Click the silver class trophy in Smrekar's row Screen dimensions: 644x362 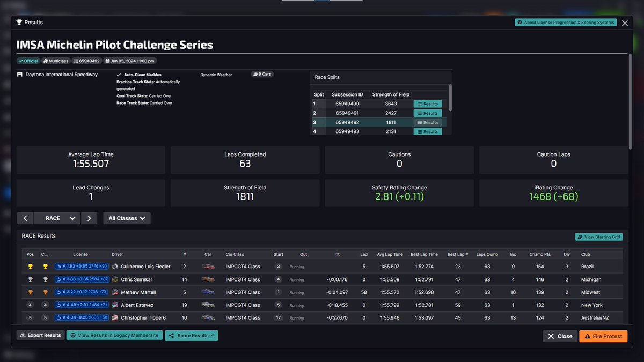click(x=46, y=279)
